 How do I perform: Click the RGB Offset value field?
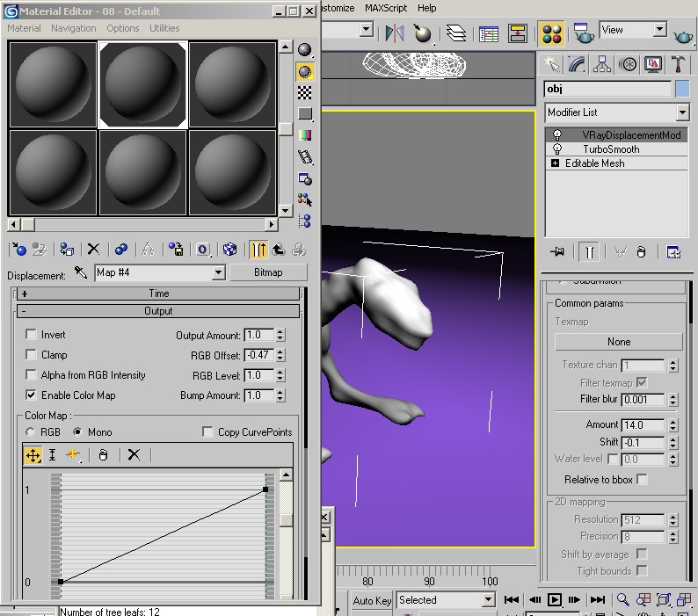coord(259,355)
